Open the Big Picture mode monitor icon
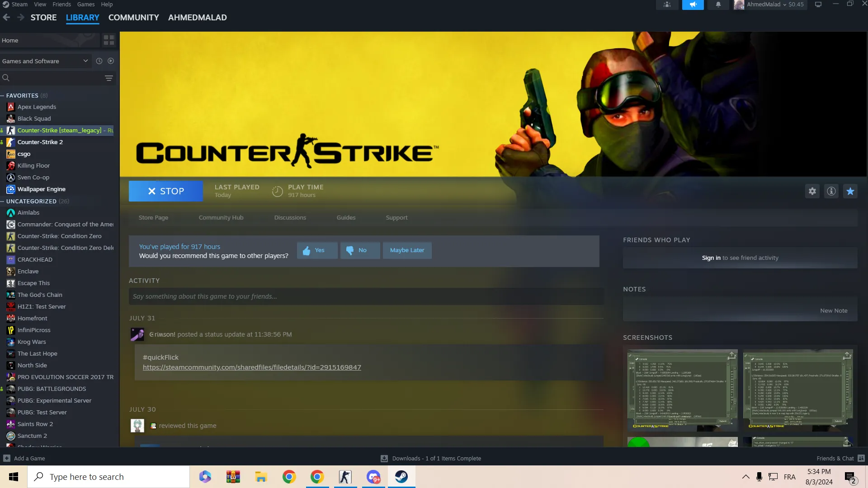 (x=818, y=5)
